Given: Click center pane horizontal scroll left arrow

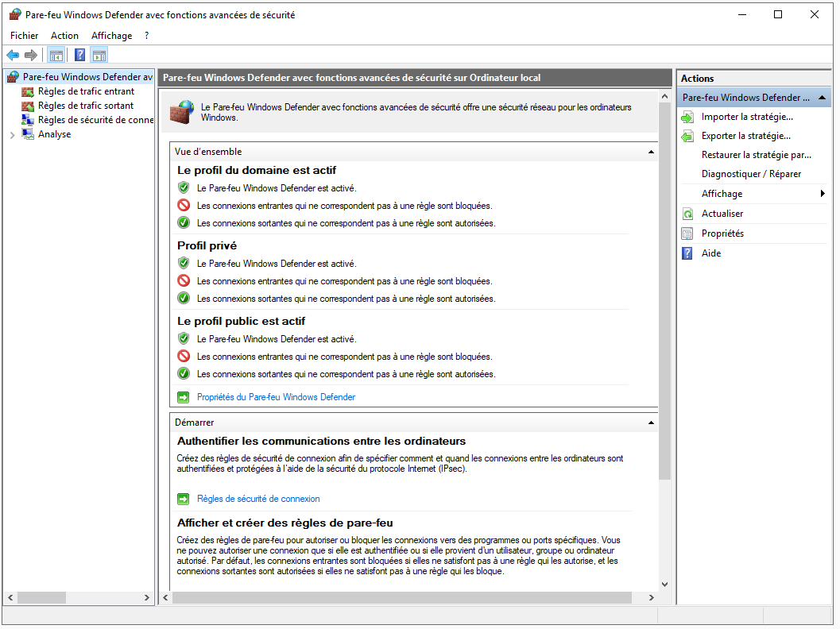Looking at the screenshot, I should (x=165, y=598).
